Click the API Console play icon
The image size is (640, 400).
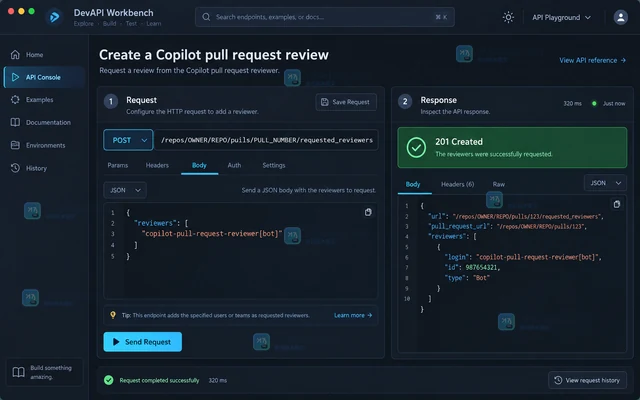15,77
